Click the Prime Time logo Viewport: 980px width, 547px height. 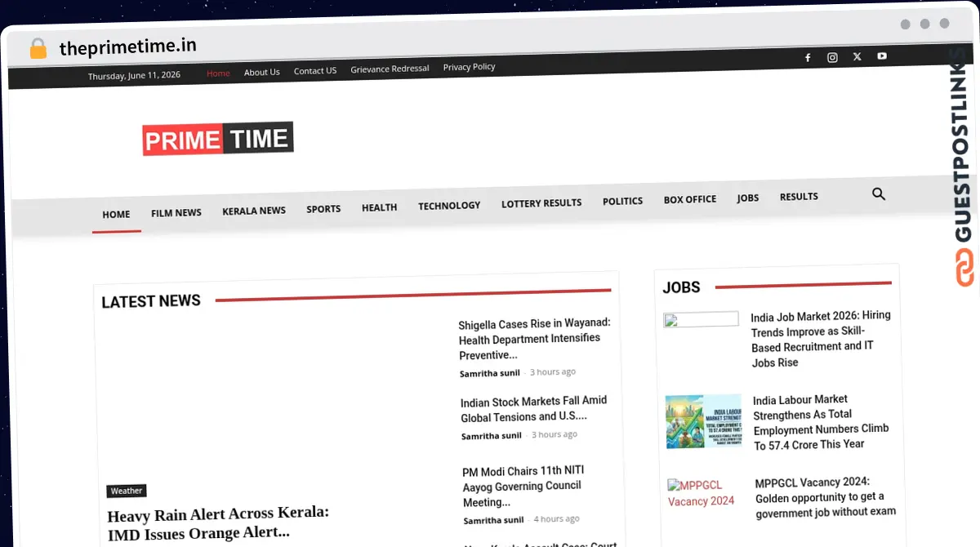tap(217, 139)
